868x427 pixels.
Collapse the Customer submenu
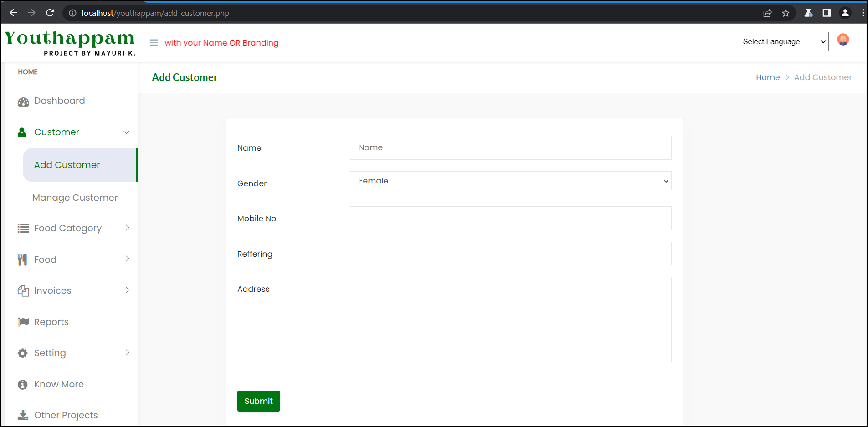point(126,132)
